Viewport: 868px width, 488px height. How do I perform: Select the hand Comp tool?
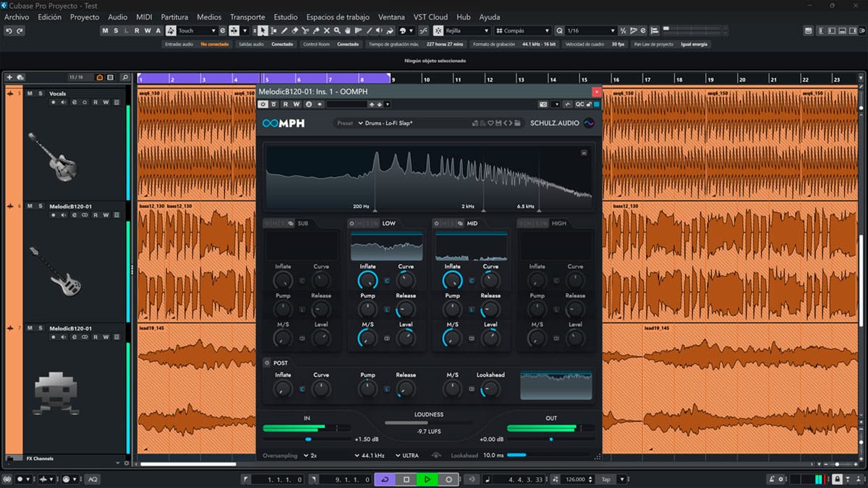pyautogui.click(x=349, y=31)
